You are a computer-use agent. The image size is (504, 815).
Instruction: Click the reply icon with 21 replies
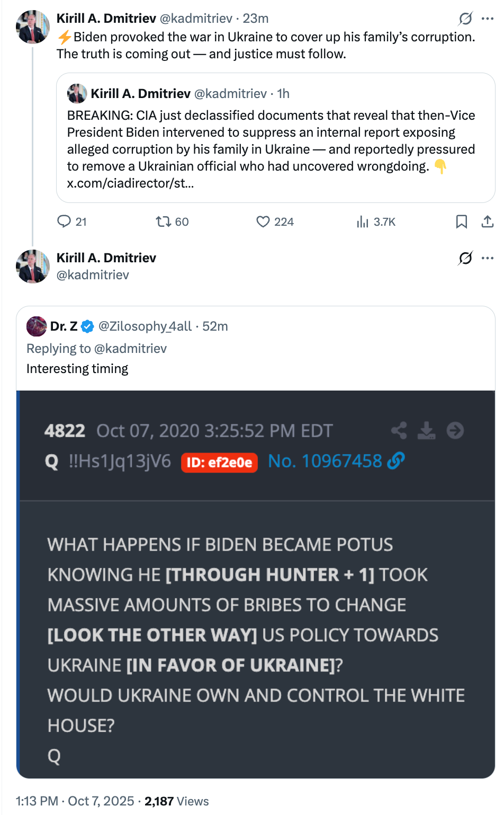[64, 222]
